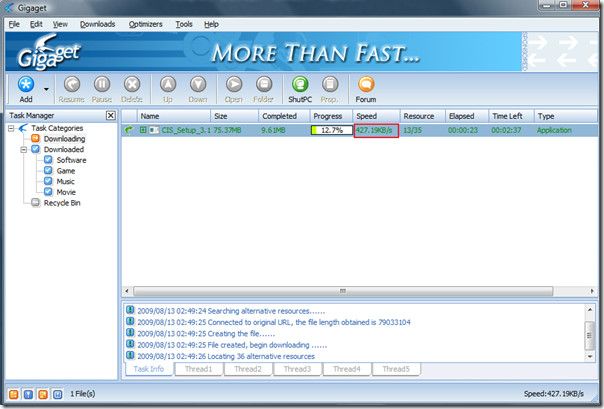
Task: Expand the CIS_Setup task plus box
Action: coord(143,130)
